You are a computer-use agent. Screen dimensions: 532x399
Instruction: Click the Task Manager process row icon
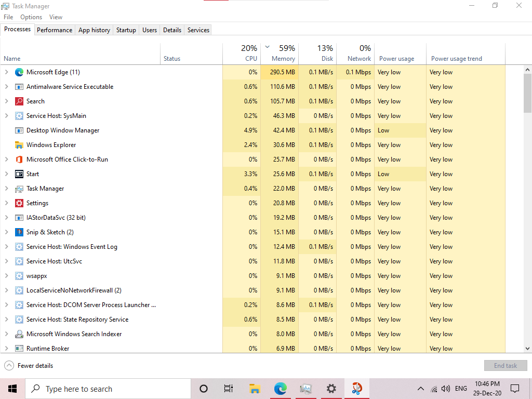click(x=19, y=189)
